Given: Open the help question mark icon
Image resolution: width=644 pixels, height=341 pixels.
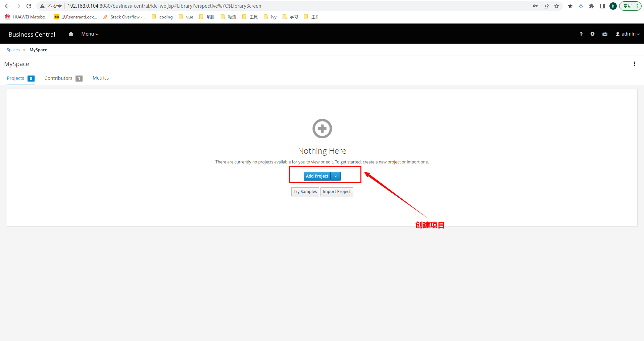Looking at the screenshot, I should 581,34.
